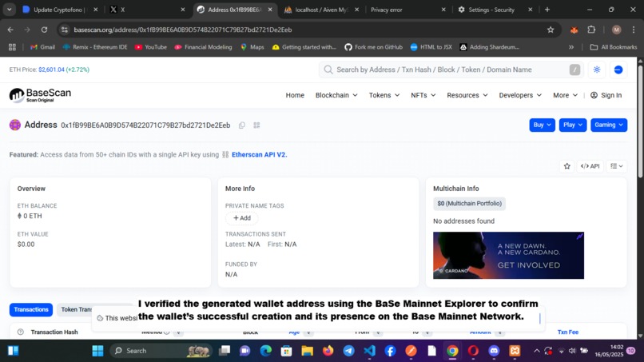Expand the Blockchain menu

pos(336,95)
